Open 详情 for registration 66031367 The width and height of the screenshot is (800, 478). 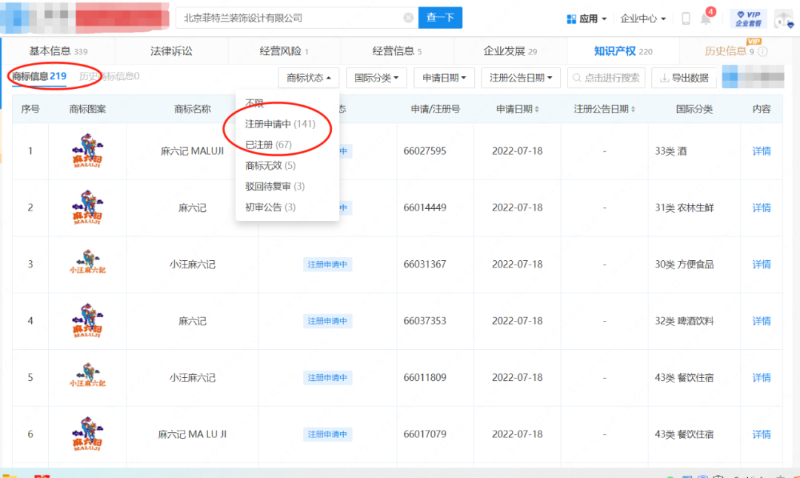761,264
